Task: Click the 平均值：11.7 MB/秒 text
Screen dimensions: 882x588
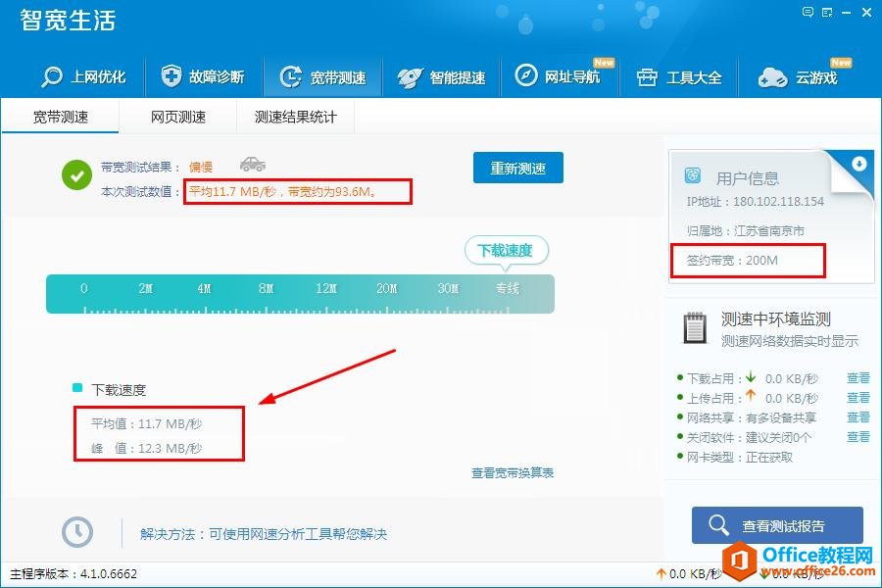Action: [146, 423]
